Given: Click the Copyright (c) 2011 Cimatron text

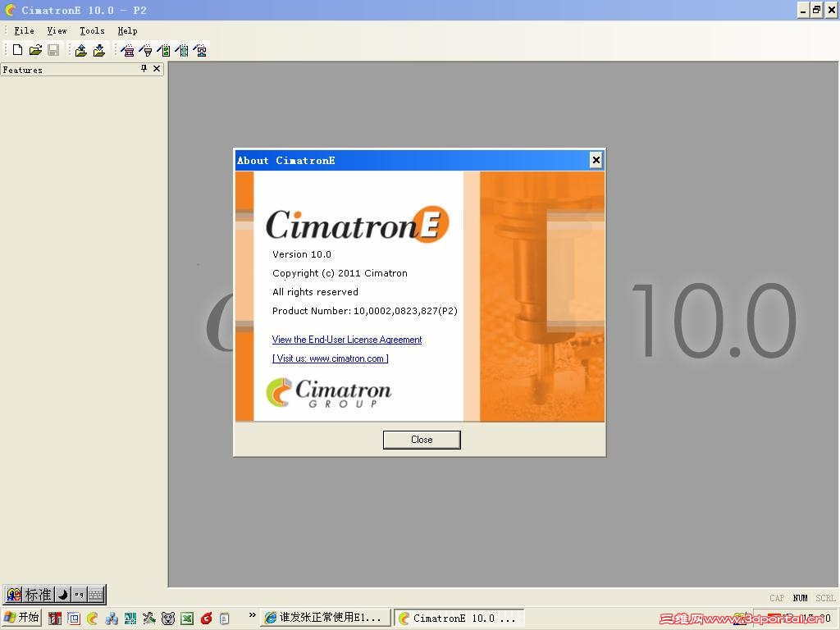Looking at the screenshot, I should (x=340, y=273).
